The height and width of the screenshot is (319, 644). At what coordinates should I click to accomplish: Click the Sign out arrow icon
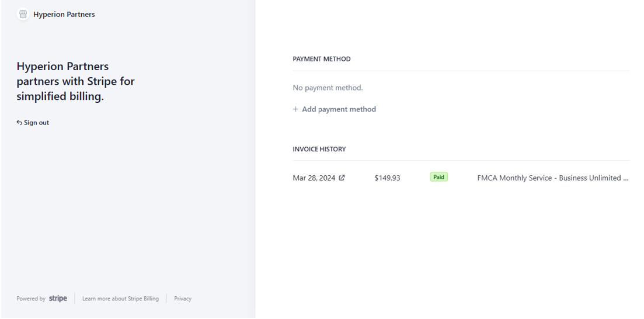[x=19, y=123]
